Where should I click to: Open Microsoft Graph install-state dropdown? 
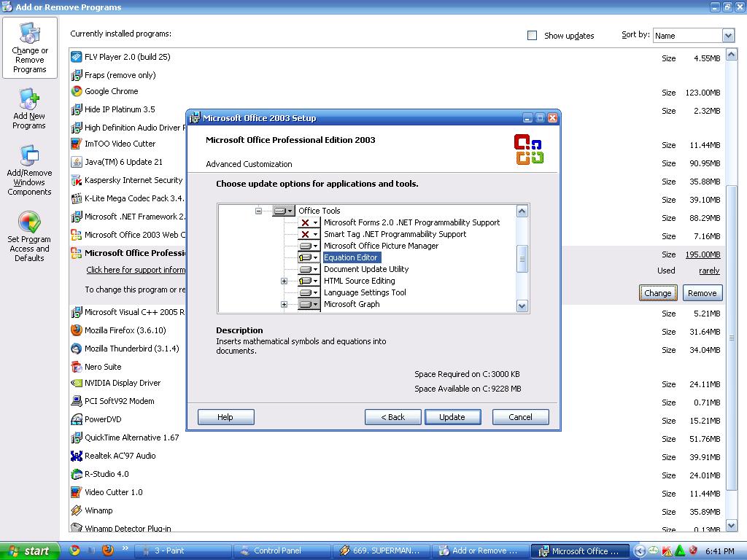(309, 304)
